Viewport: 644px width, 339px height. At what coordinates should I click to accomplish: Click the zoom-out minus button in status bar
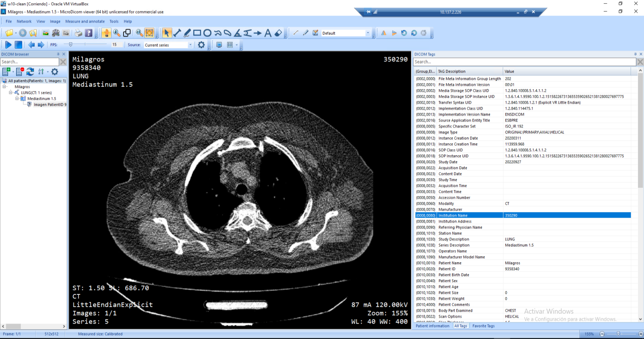[602, 334]
